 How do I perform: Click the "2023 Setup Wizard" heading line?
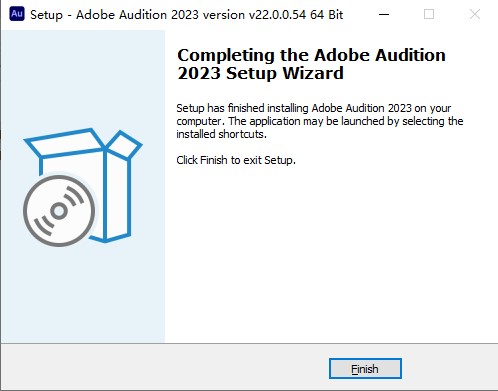[260, 73]
